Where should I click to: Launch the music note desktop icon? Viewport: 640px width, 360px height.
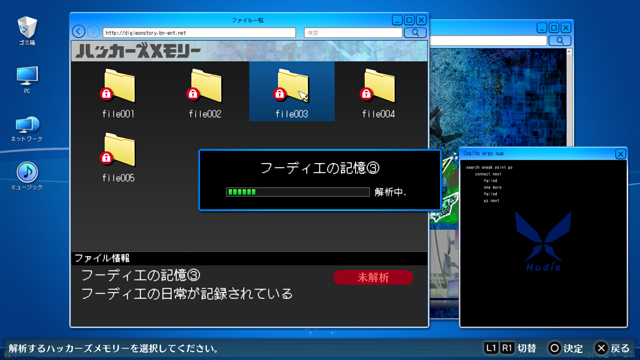pyautogui.click(x=27, y=176)
